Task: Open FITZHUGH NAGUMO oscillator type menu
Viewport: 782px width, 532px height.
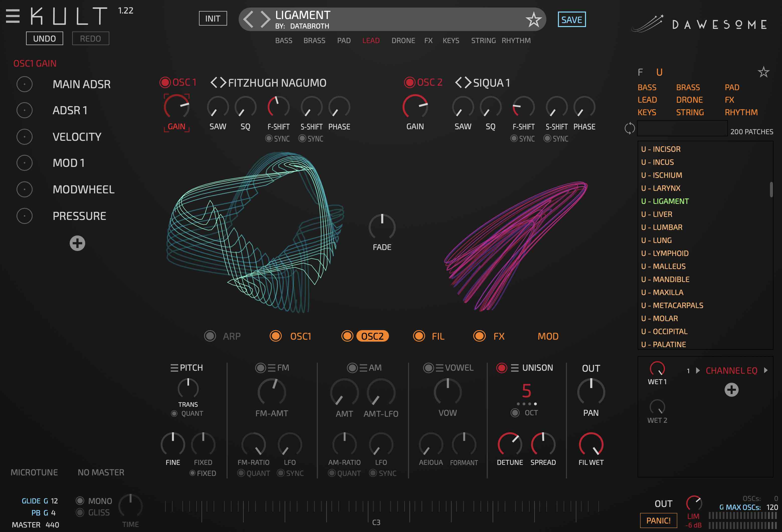Action: [x=277, y=83]
